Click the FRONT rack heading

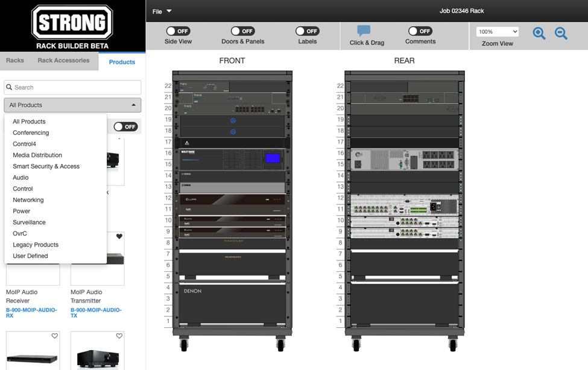232,61
